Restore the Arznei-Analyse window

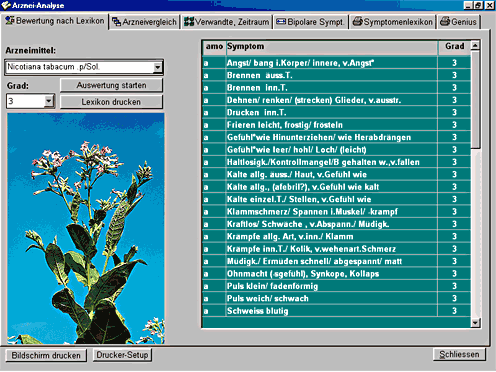click(x=478, y=5)
